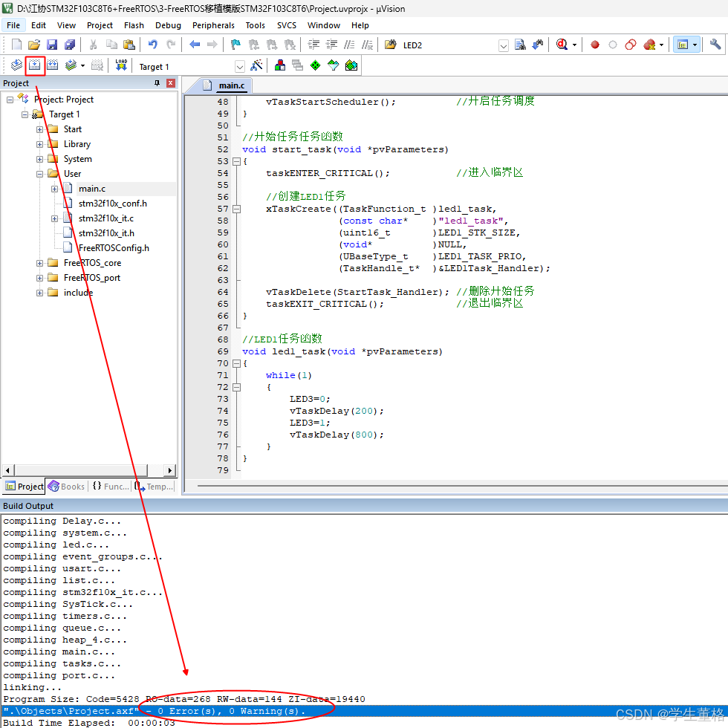
Task: Open the window layout dropdown arrow
Action: point(695,45)
